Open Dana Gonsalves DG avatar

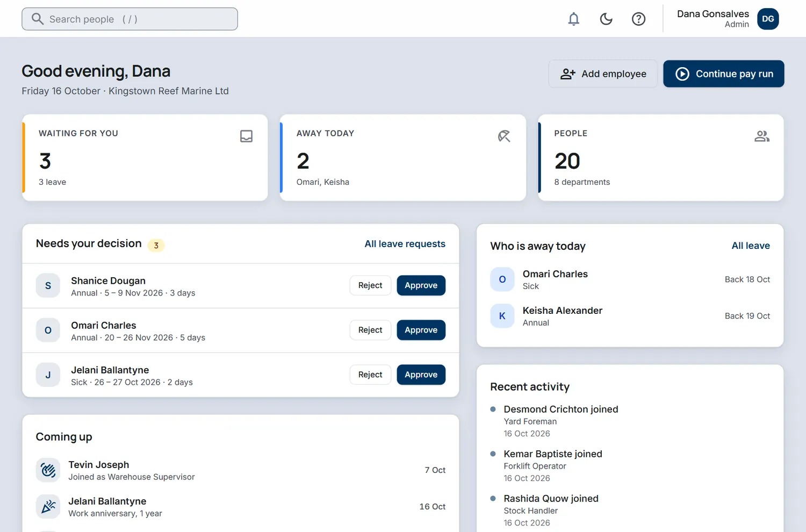point(768,19)
